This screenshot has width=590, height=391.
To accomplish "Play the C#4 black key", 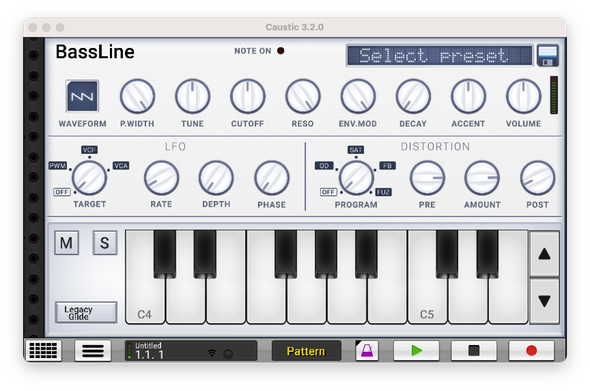I will (165, 254).
